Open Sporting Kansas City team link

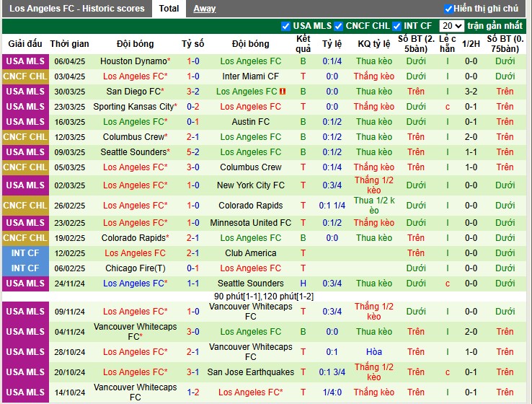135,107
